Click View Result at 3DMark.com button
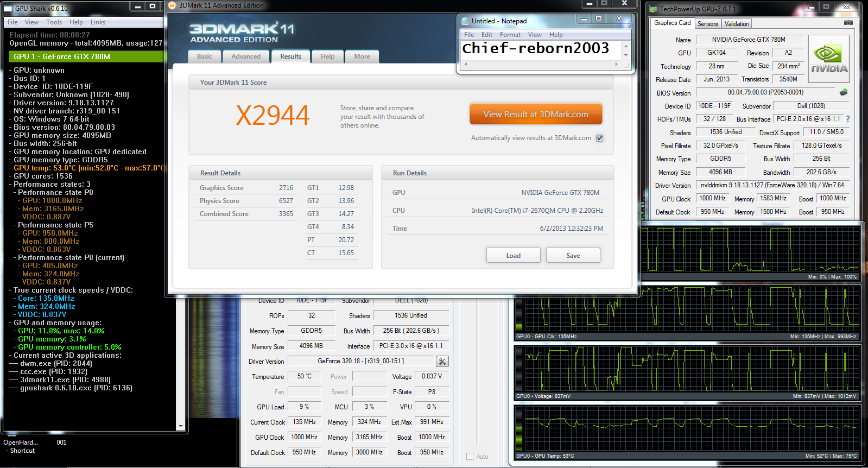The height and width of the screenshot is (468, 868). (x=536, y=115)
